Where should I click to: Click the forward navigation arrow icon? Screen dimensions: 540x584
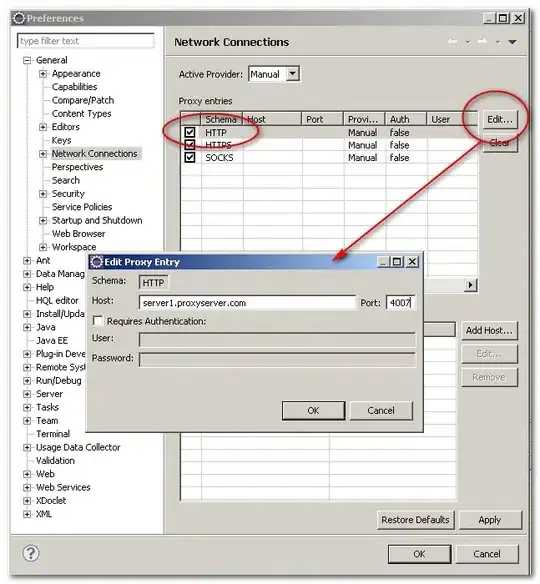483,41
